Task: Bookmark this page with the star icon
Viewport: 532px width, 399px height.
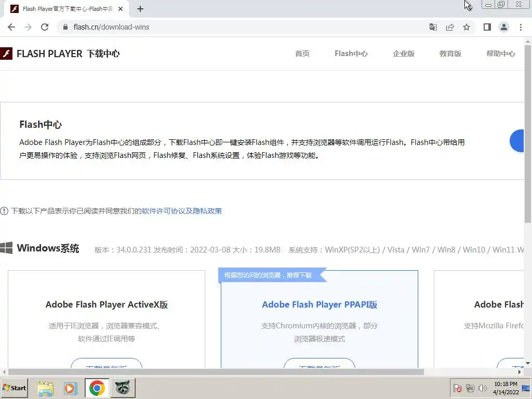Action: coord(467,27)
